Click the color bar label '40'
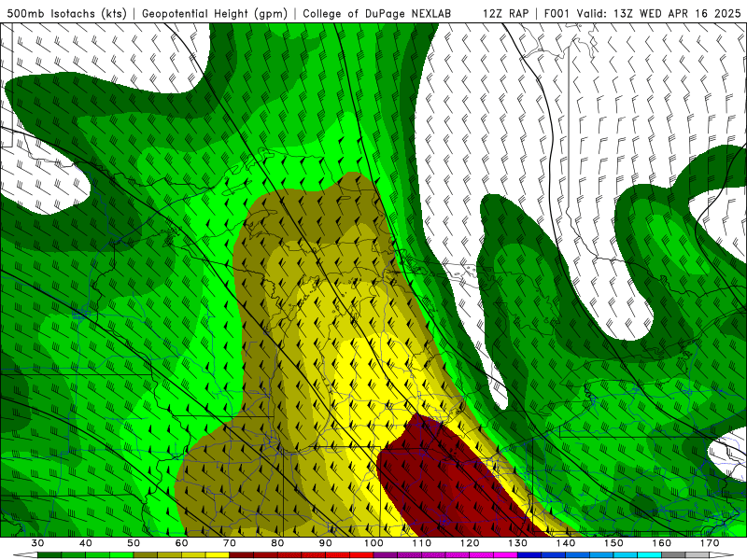The height and width of the screenshot is (560, 747). coord(86,543)
